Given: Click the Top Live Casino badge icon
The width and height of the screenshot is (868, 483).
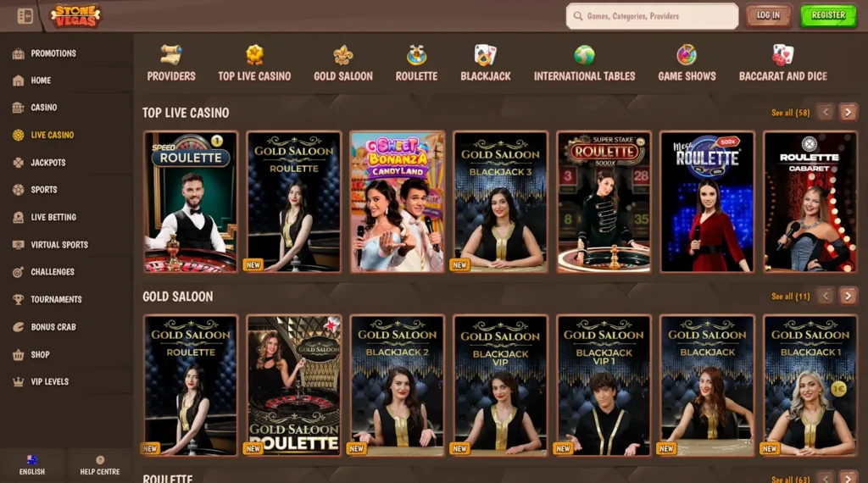Looking at the screenshot, I should click(x=254, y=55).
